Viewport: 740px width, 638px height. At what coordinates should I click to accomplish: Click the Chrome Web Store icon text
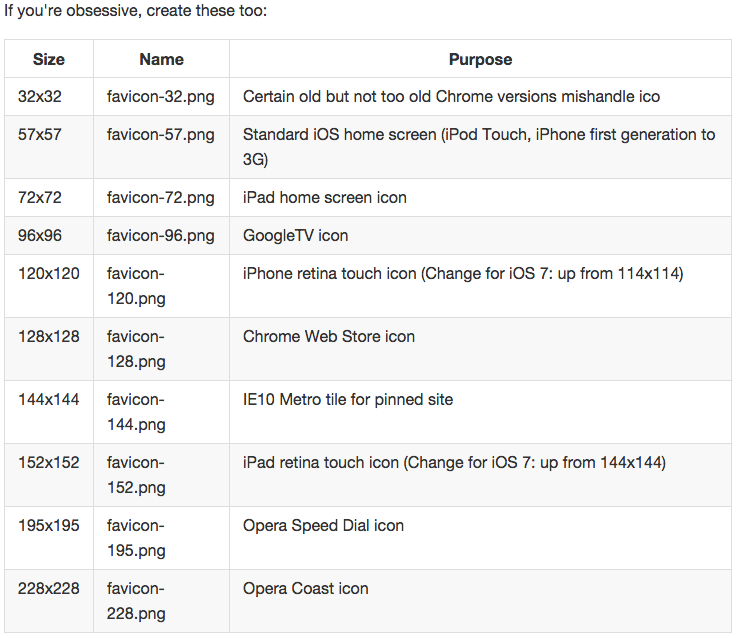pos(329,337)
